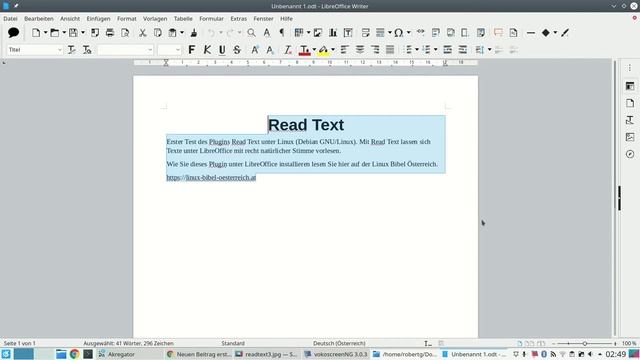Image resolution: width=640 pixels, height=360 pixels.
Task: Open the Format menu
Action: click(127, 19)
